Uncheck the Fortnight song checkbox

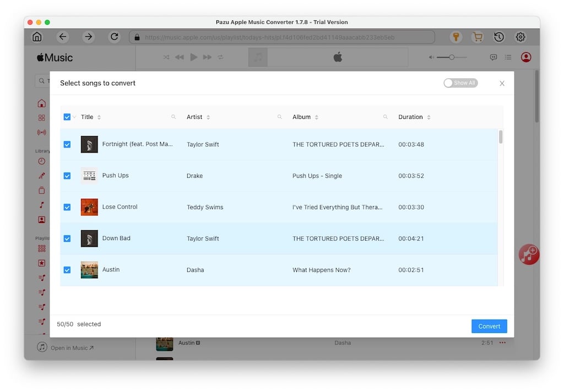point(67,145)
